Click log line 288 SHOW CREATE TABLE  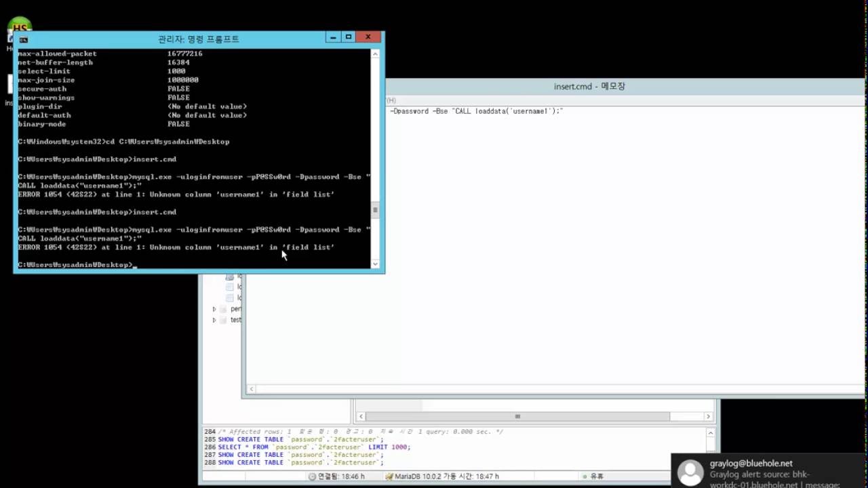pyautogui.click(x=294, y=463)
